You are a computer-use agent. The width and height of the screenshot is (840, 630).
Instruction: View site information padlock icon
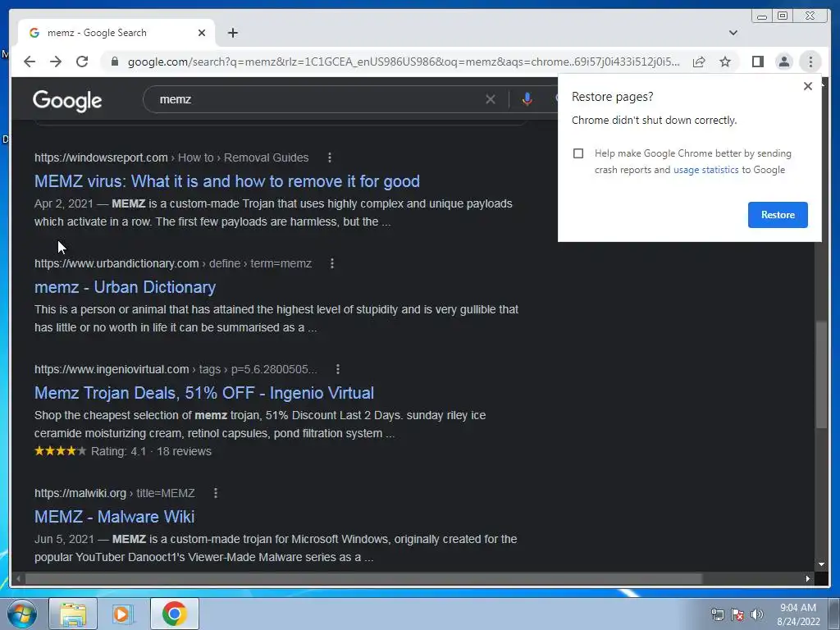(114, 62)
